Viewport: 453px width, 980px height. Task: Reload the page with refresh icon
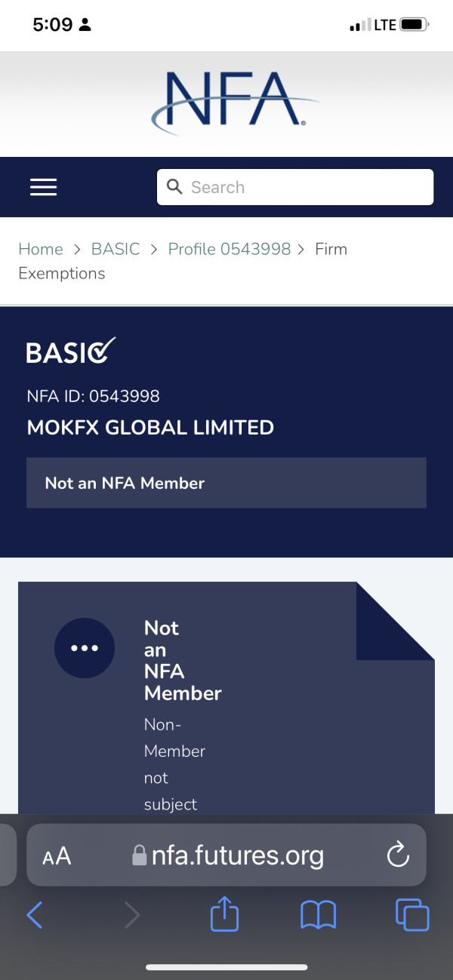[x=397, y=856]
